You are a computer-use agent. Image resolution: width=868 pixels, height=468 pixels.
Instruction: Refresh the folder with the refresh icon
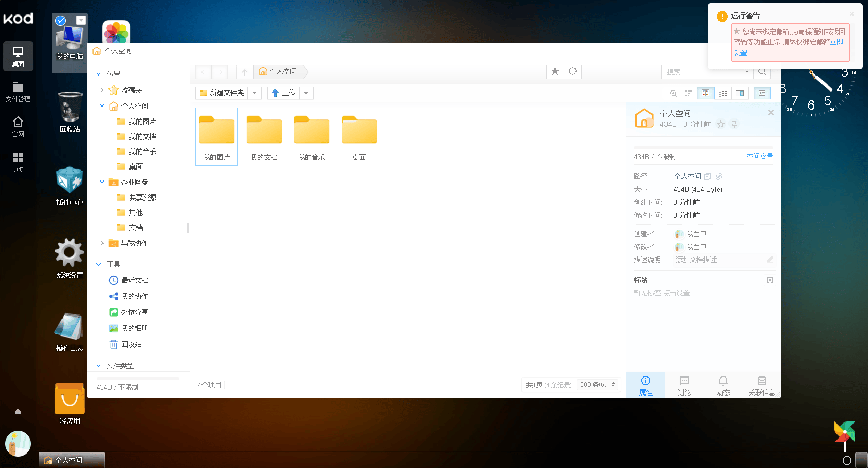point(572,71)
